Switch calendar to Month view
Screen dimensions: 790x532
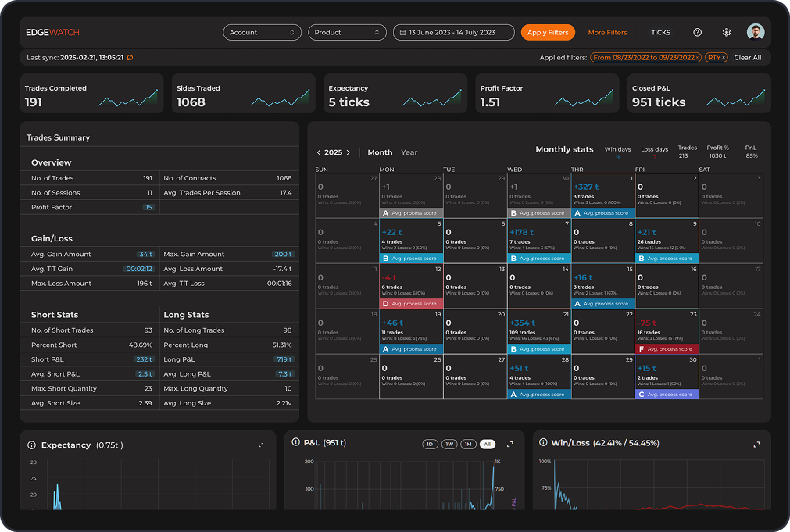coord(380,152)
